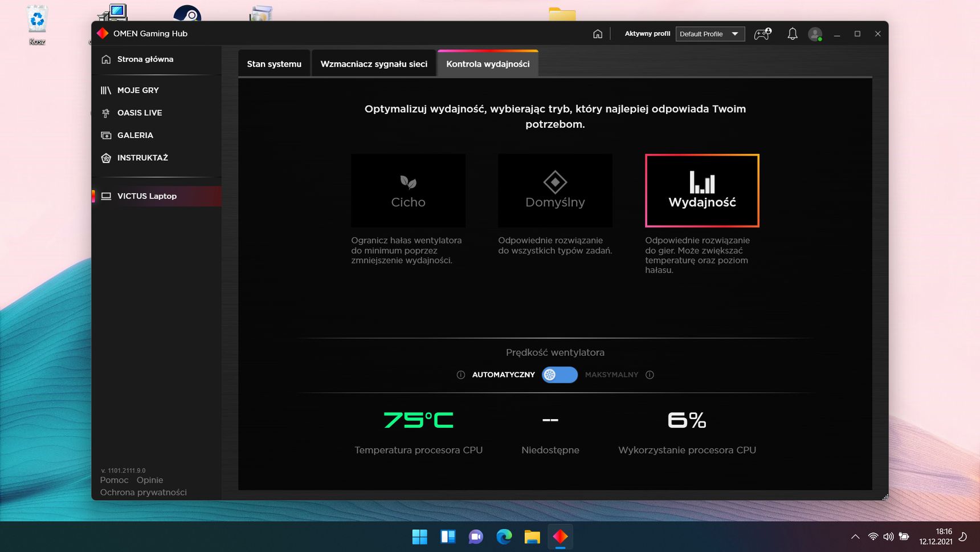Open Ochrona prywatności link
Viewport: 980px width, 552px height.
coord(144,492)
